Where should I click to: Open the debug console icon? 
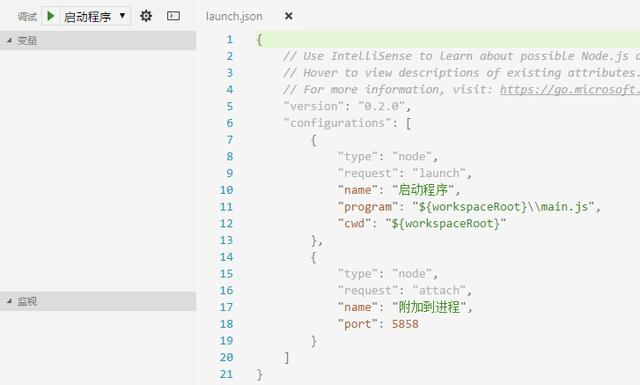click(x=173, y=16)
